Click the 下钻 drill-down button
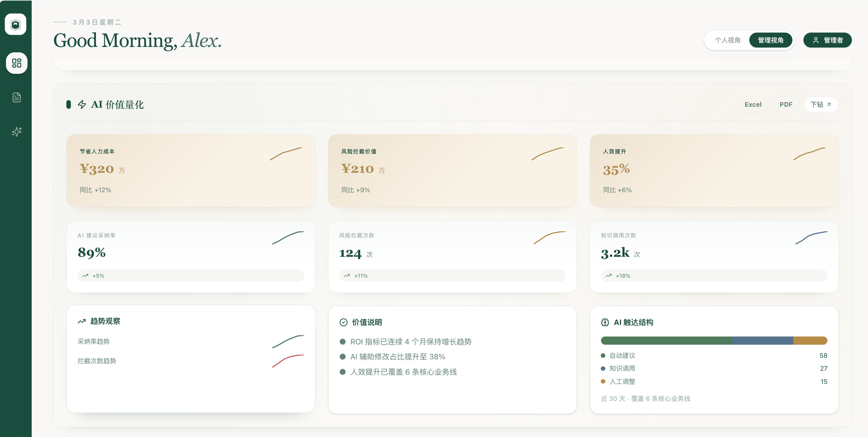Image resolution: width=868 pixels, height=437 pixels. (x=821, y=104)
